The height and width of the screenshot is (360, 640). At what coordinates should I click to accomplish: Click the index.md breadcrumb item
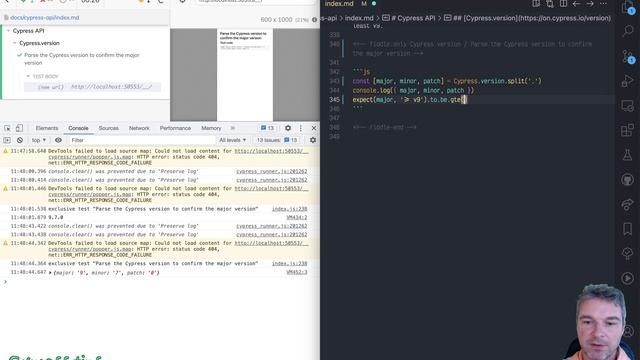[359, 18]
